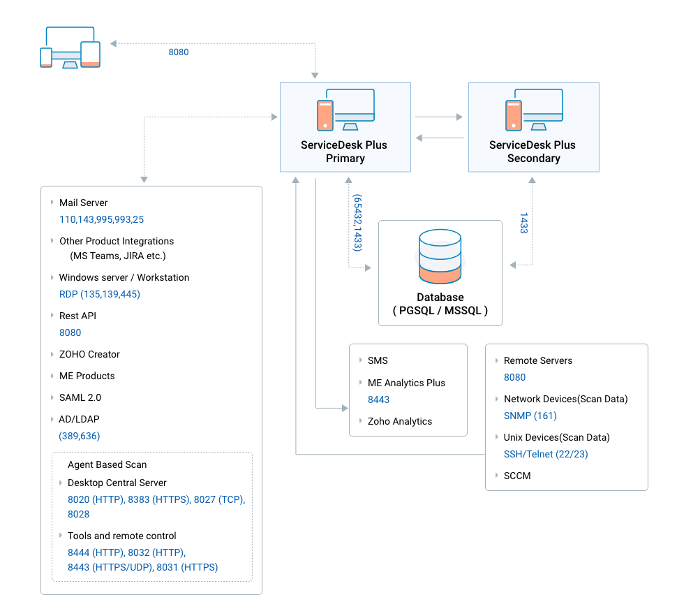Screen dimensions: 700x609
Task: Click the Other Product Integrations bullet arrow
Action: point(52,240)
